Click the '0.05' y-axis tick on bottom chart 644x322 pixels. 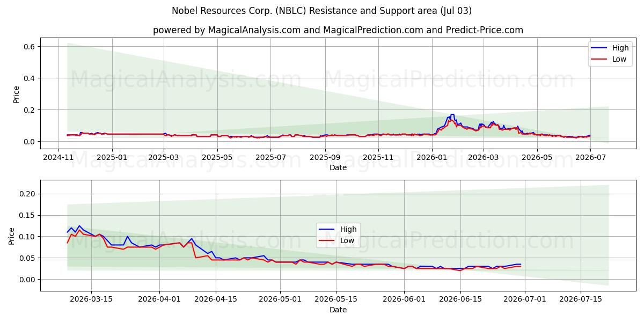point(27,258)
